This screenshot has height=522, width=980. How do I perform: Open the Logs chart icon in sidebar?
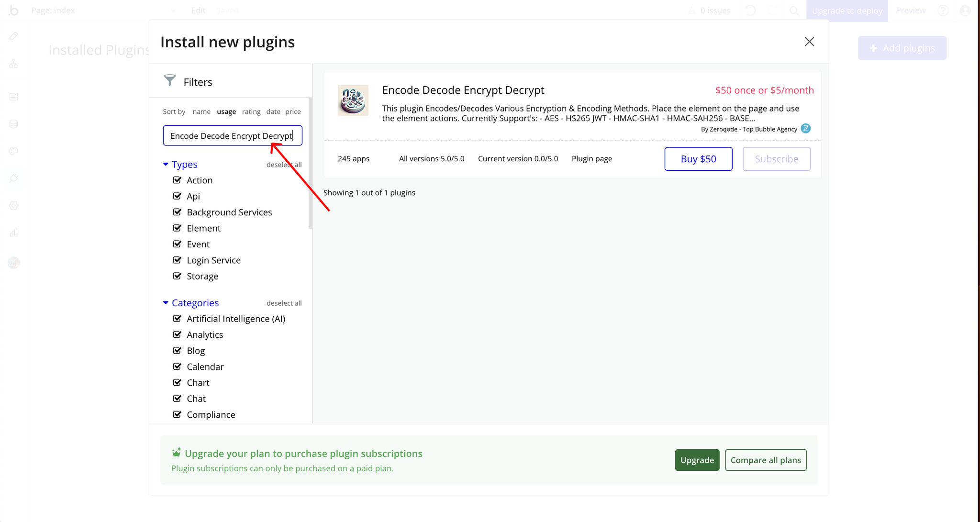pyautogui.click(x=14, y=233)
